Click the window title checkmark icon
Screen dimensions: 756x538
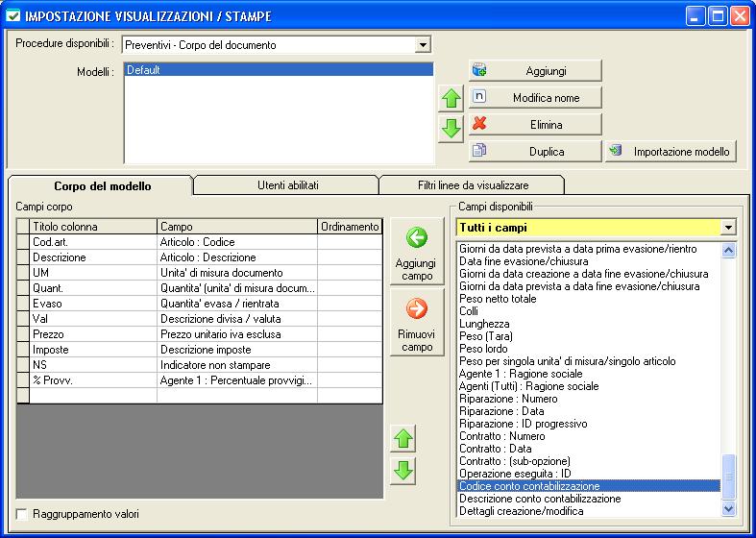tap(13, 16)
